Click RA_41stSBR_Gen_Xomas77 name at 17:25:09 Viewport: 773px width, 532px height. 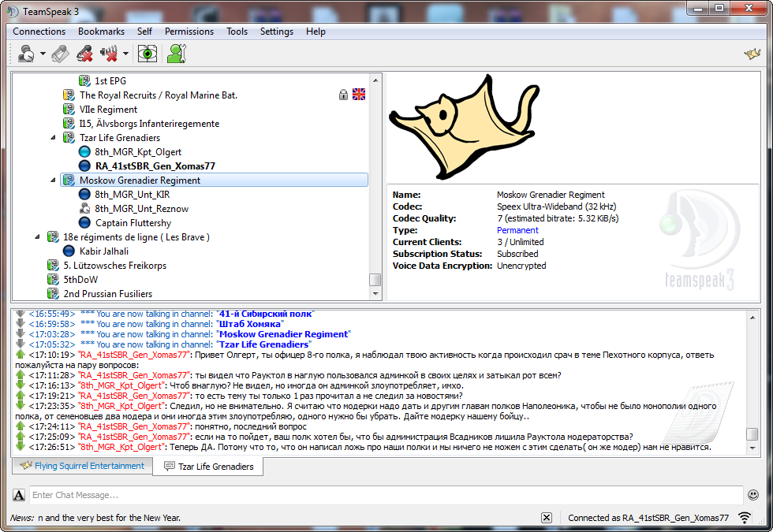[x=133, y=437]
